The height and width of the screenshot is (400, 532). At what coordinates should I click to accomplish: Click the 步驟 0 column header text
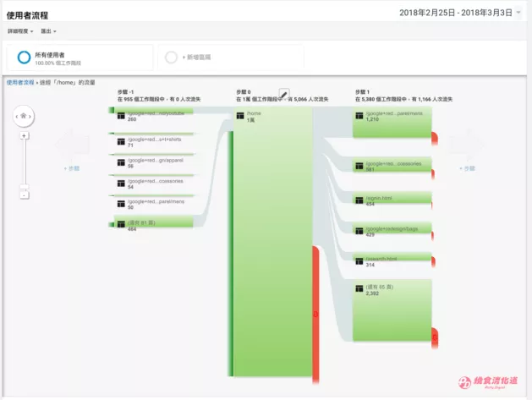tap(244, 92)
